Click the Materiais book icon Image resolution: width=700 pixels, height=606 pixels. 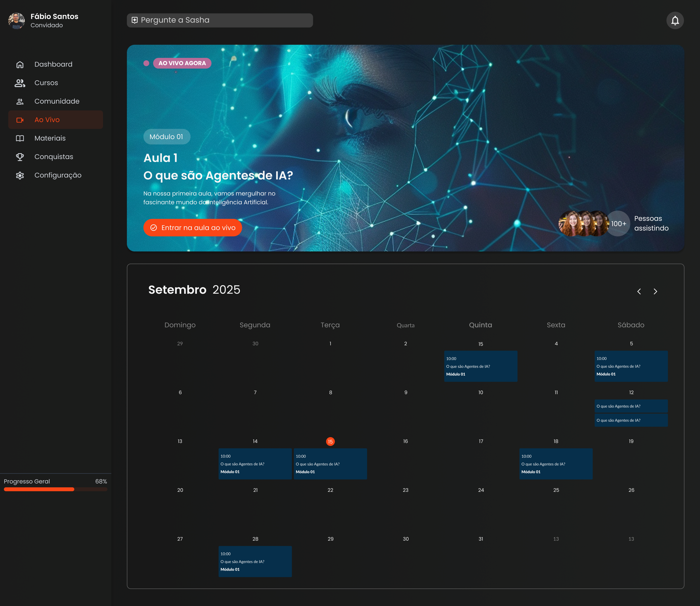pyautogui.click(x=20, y=138)
